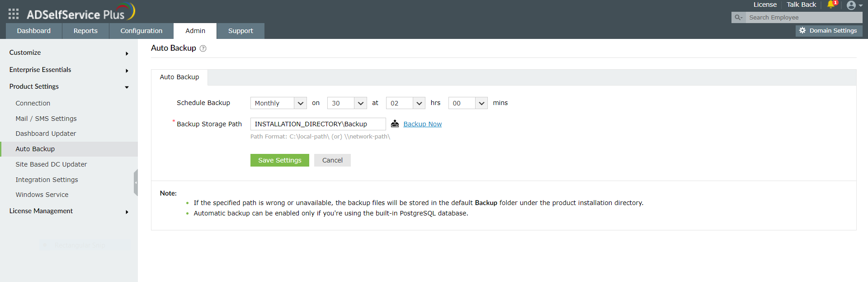Open the day-of-month dropdown showing 30
The height and width of the screenshot is (282, 868).
(347, 103)
